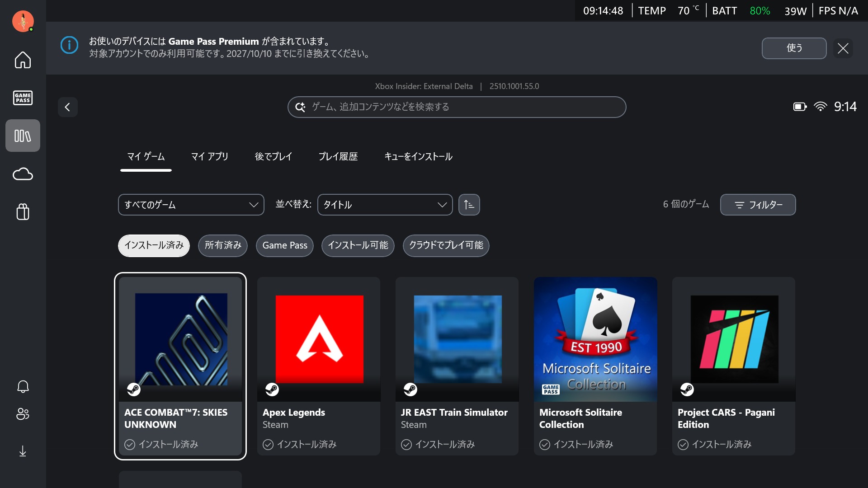Open the Game Pass sidebar icon
This screenshot has width=868, height=488.
(23, 98)
